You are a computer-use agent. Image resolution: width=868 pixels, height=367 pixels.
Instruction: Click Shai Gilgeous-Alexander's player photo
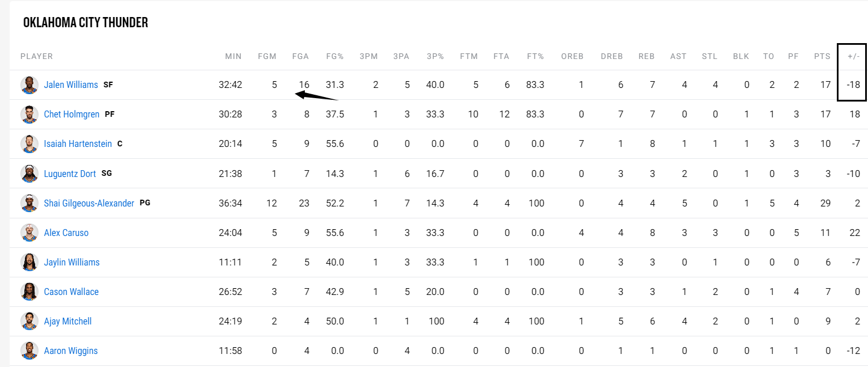(29, 203)
